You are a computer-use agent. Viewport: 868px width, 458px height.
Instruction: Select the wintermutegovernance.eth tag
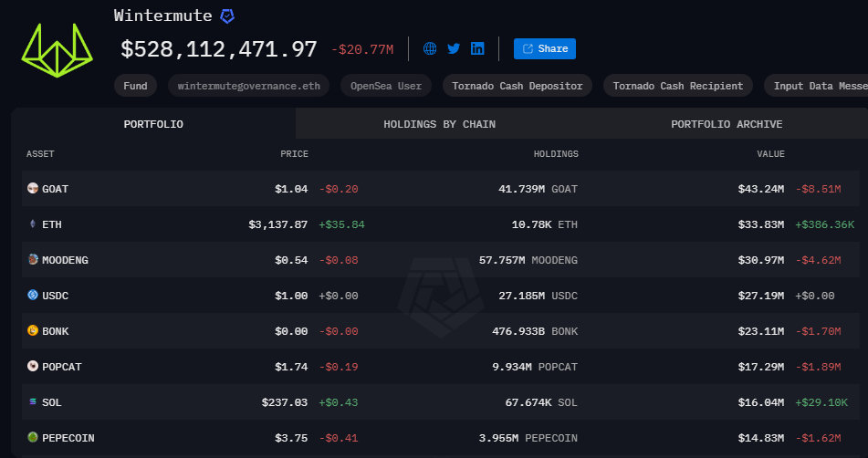click(x=248, y=86)
